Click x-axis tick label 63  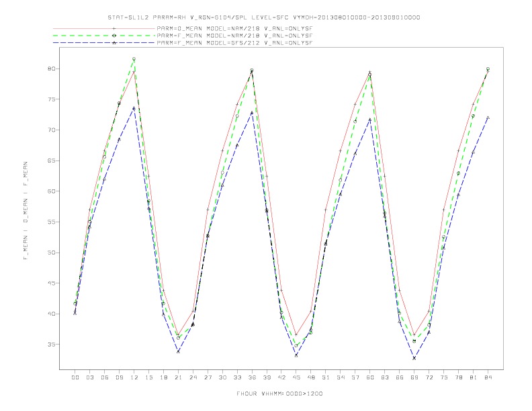[x=385, y=377]
